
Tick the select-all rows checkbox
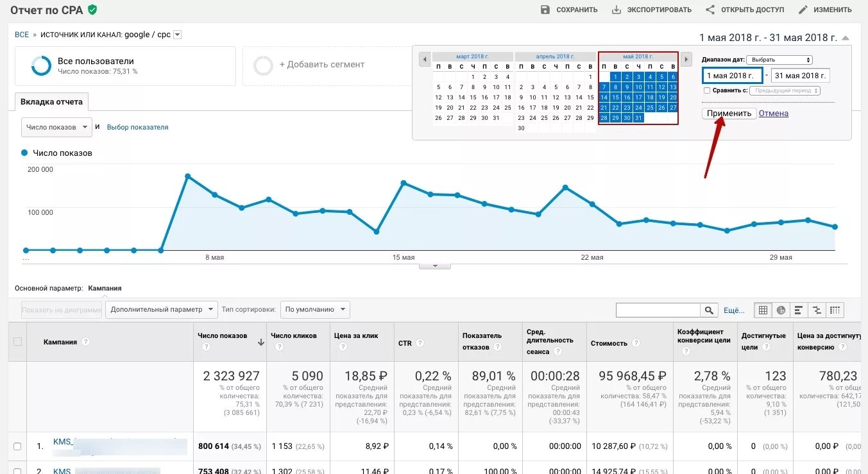click(17, 342)
